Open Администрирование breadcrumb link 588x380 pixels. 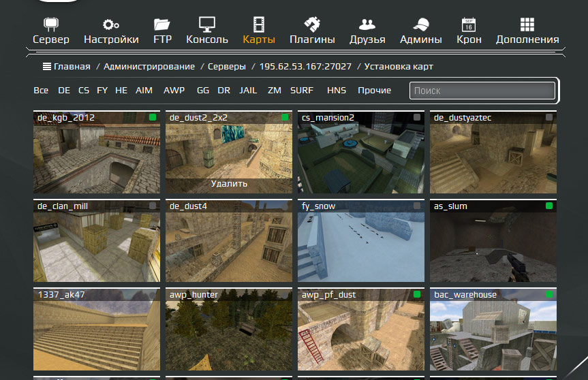[149, 67]
